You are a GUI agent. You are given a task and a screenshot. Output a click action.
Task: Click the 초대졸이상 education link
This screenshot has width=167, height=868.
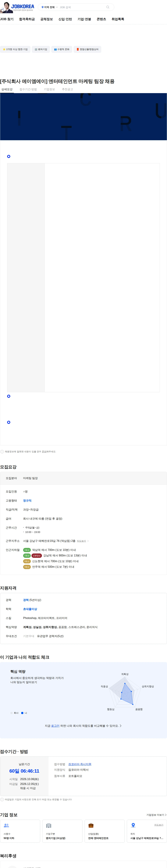(30, 609)
